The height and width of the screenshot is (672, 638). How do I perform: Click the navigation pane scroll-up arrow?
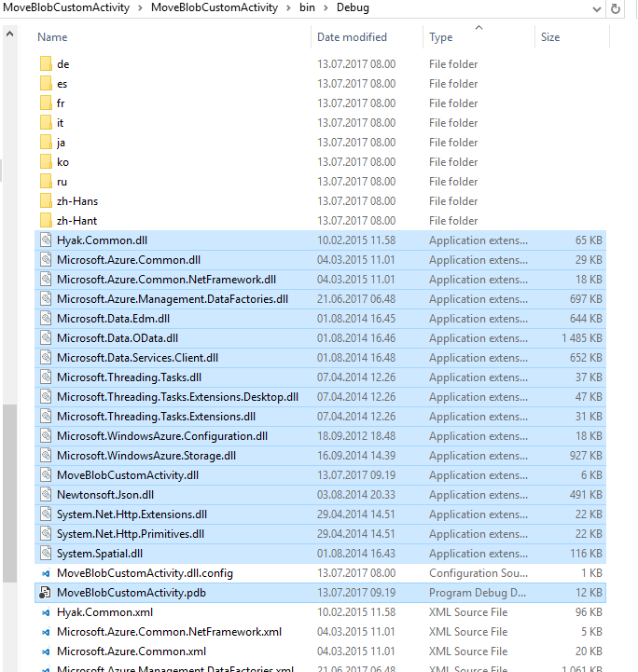pyautogui.click(x=10, y=34)
